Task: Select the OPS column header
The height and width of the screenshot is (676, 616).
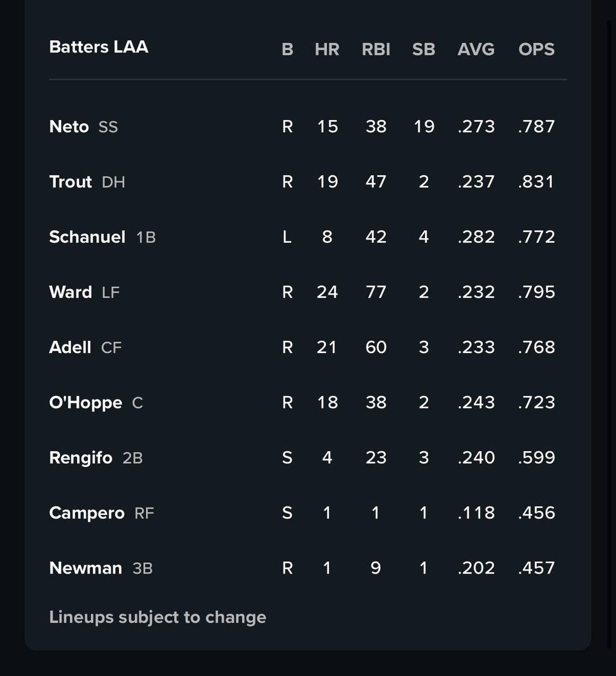Action: (x=537, y=50)
